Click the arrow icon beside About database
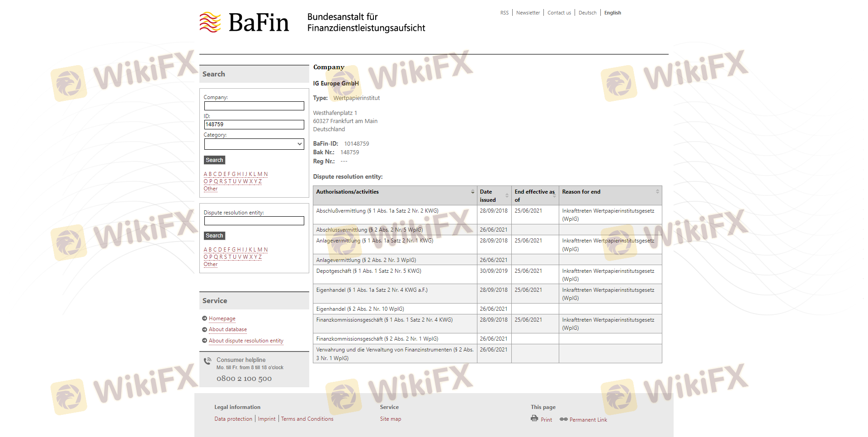This screenshot has height=437, width=868. pos(205,330)
